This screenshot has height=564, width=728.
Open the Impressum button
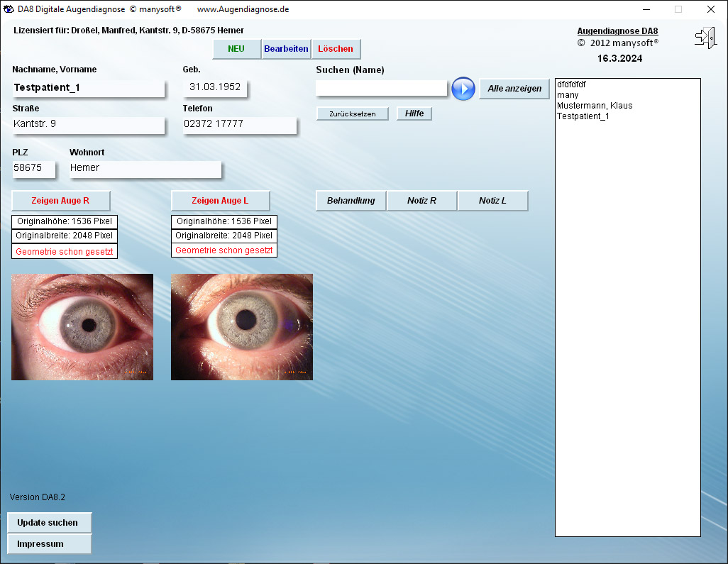tap(49, 544)
